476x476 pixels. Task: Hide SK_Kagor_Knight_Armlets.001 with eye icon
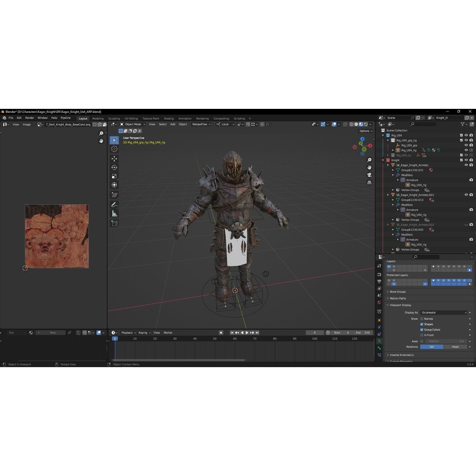[x=466, y=195]
